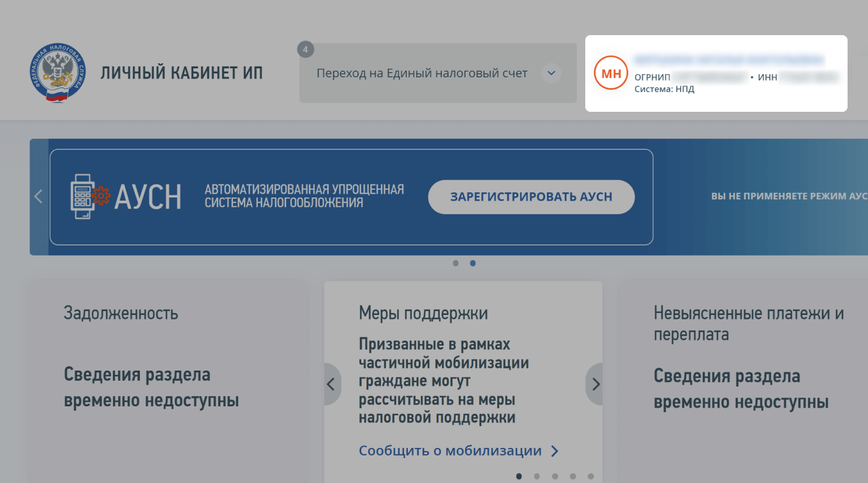Click the АУСН cash register icon
Screen dimensions: 868x483
click(x=84, y=195)
